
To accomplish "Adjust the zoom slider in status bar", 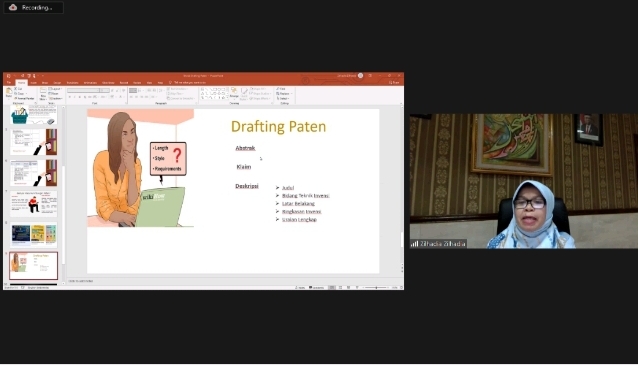I will 376,288.
